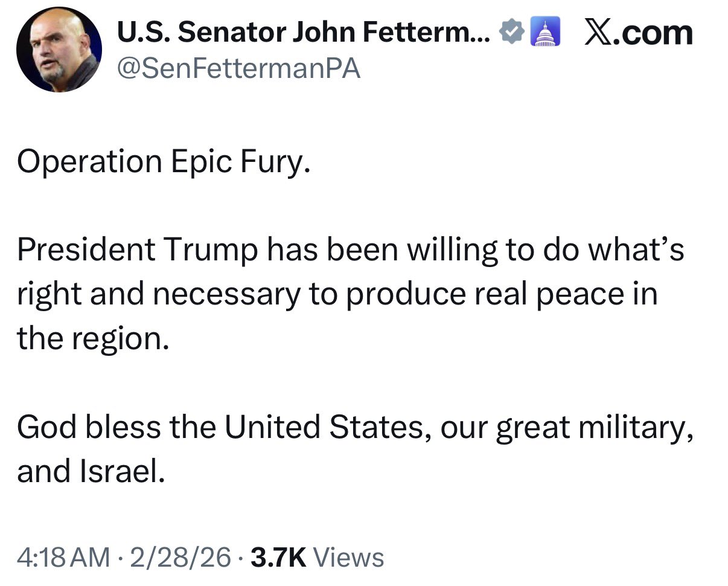Open the senator's profile picture
Image resolution: width=728 pixels, height=586 pixels.
point(59,50)
